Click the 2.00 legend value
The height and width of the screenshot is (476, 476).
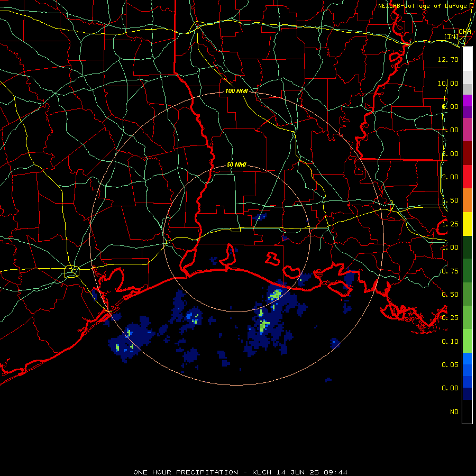[450, 177]
